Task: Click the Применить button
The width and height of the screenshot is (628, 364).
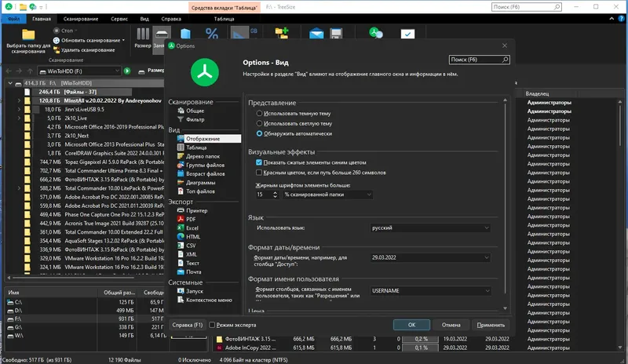Action: coord(491,325)
